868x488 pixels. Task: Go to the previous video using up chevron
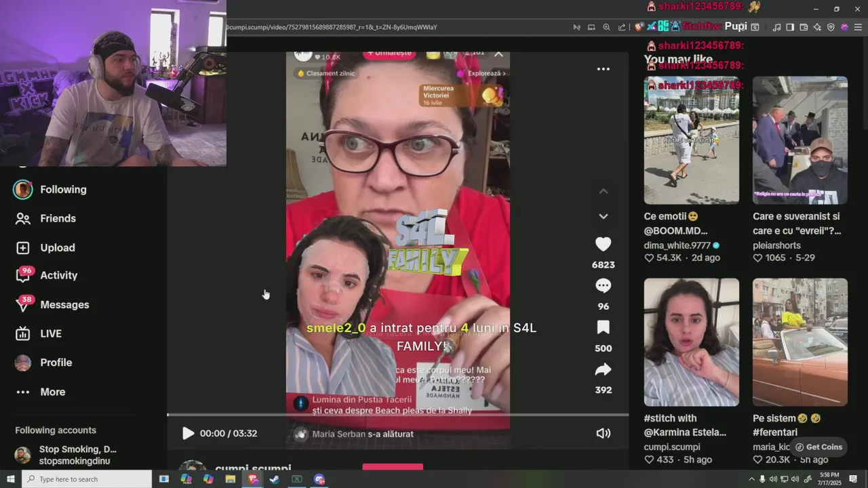pyautogui.click(x=603, y=191)
